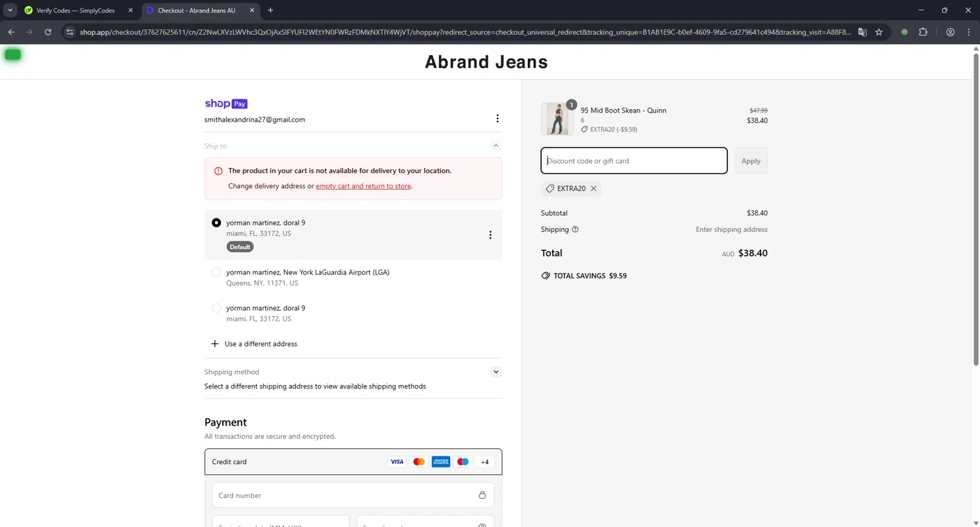Image resolution: width=980 pixels, height=527 pixels.
Task: Open site information icon in address bar
Action: point(71,32)
